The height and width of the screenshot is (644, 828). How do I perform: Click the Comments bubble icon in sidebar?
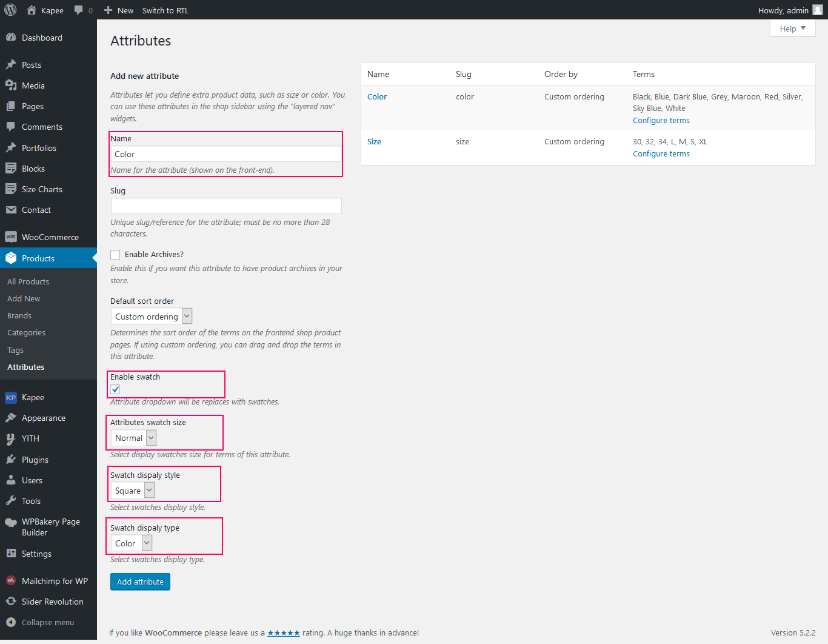(11, 127)
